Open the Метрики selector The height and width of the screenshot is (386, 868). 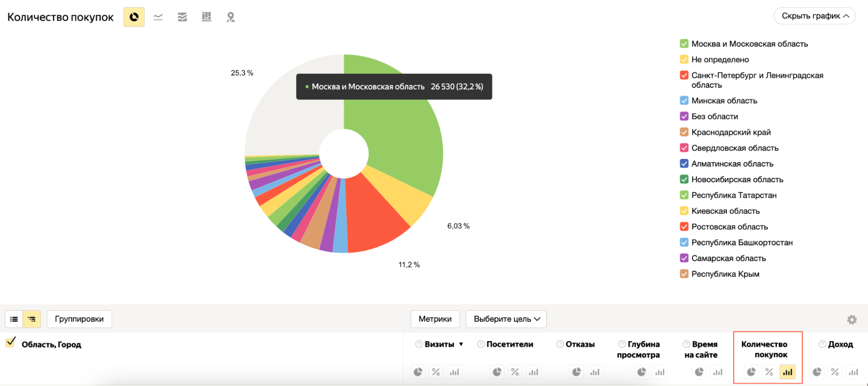[x=435, y=319]
